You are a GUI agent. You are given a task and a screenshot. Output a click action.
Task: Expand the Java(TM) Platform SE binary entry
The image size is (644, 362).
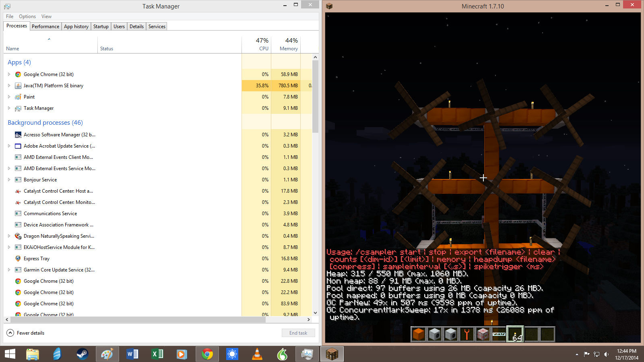pyautogui.click(x=9, y=86)
